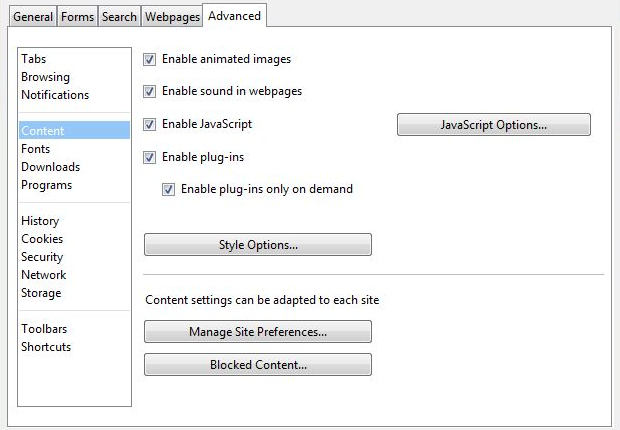Viewport: 620px width, 430px height.
Task: Click the Style Options button
Action: click(x=258, y=245)
